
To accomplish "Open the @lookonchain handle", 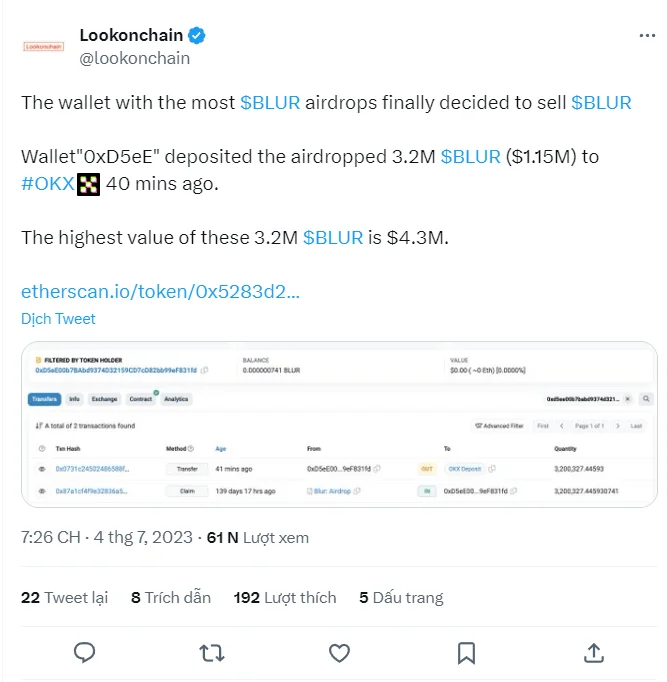I will pyautogui.click(x=135, y=58).
